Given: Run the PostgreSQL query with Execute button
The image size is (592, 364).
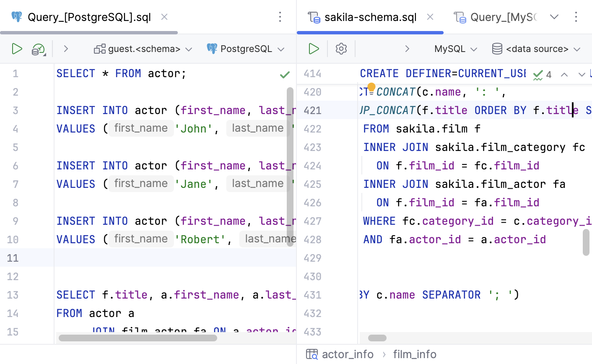Looking at the screenshot, I should tap(17, 49).
